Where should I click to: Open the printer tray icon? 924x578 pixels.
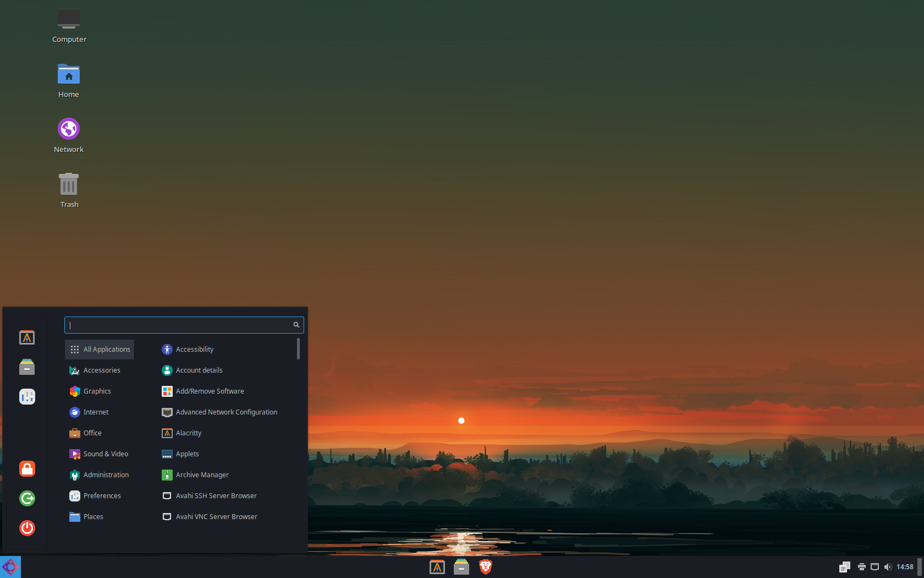pos(862,567)
